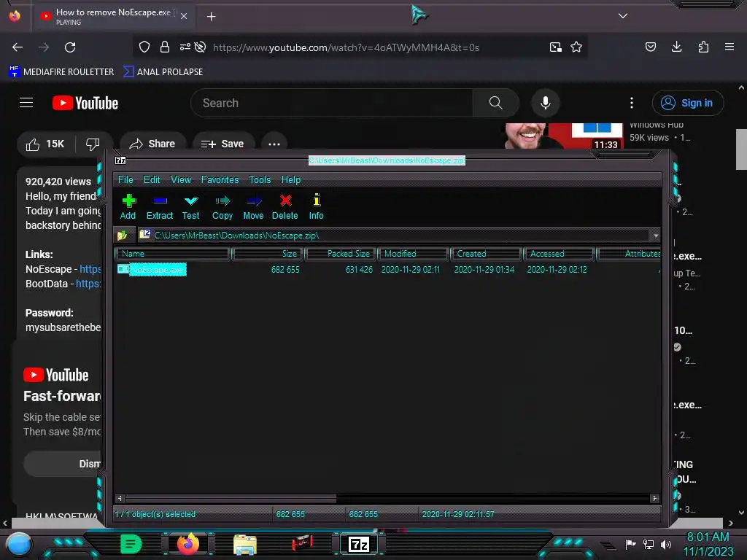Viewport: 747px width, 560px height.
Task: Reload the YouTube page in Firefox
Action: [x=70, y=47]
